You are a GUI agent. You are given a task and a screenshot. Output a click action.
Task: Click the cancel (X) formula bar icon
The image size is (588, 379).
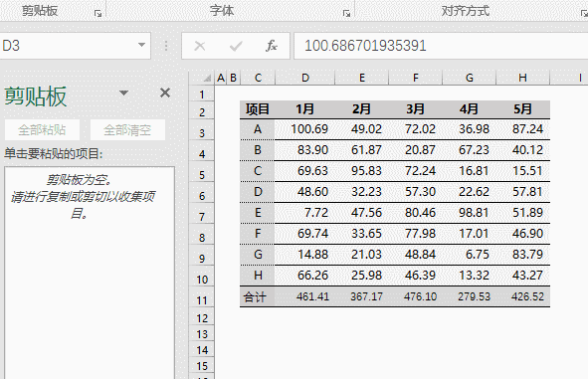point(200,46)
